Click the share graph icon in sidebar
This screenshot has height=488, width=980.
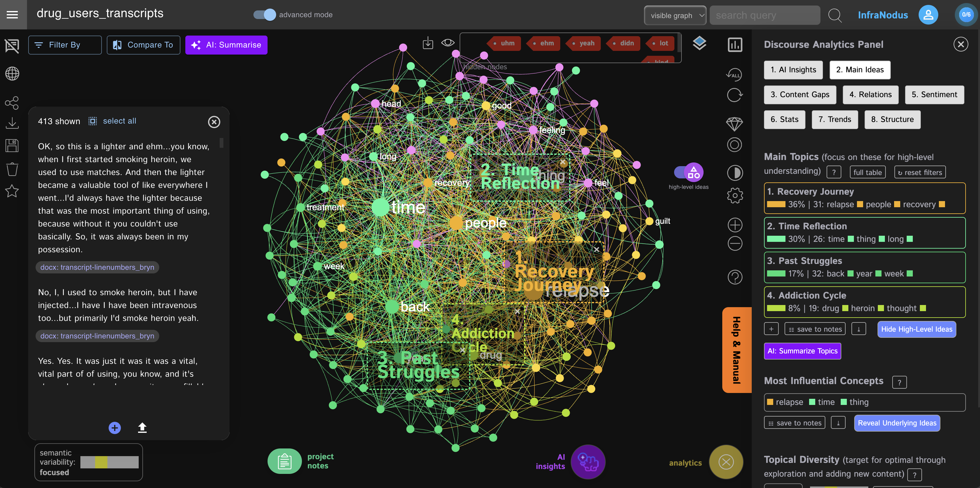12,103
